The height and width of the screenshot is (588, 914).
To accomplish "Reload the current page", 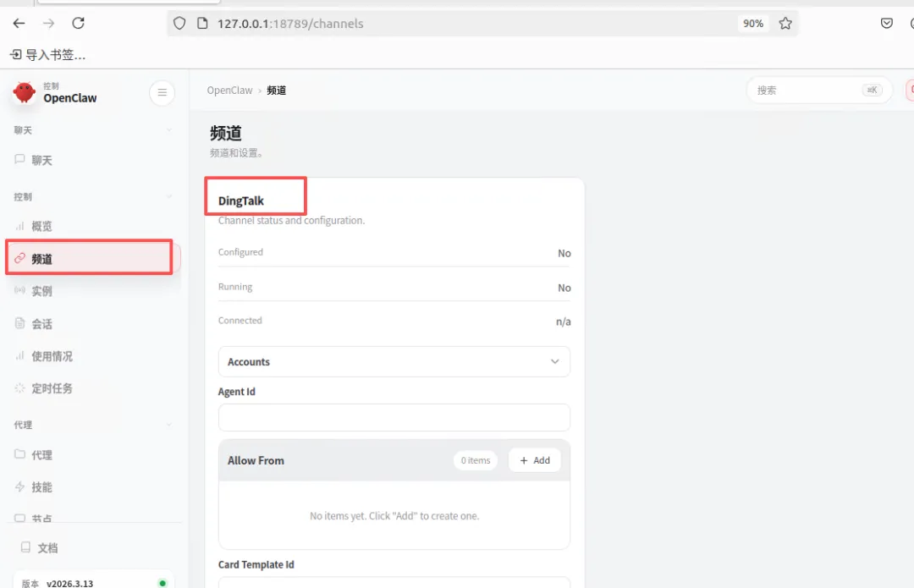I will click(x=78, y=24).
